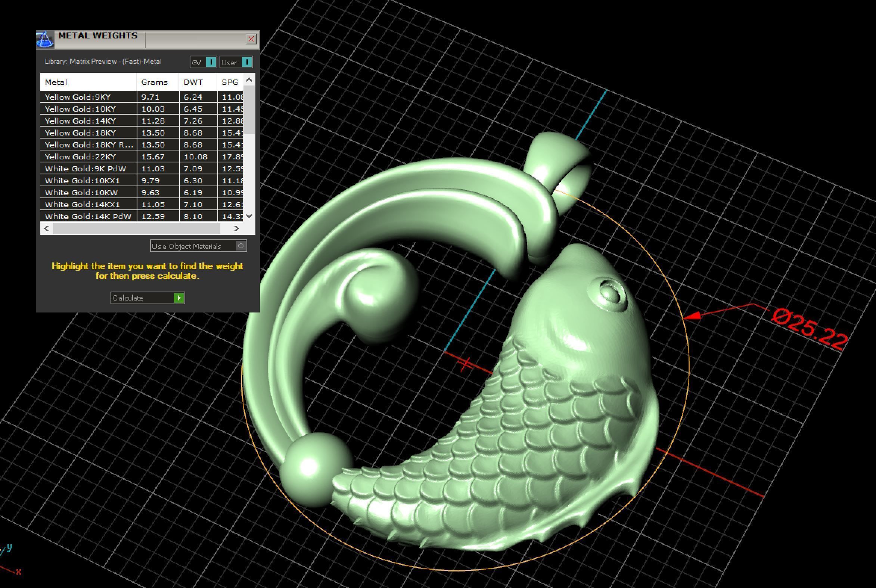Click the Metal Weights scale icon
This screenshot has width=876, height=588.
point(45,40)
